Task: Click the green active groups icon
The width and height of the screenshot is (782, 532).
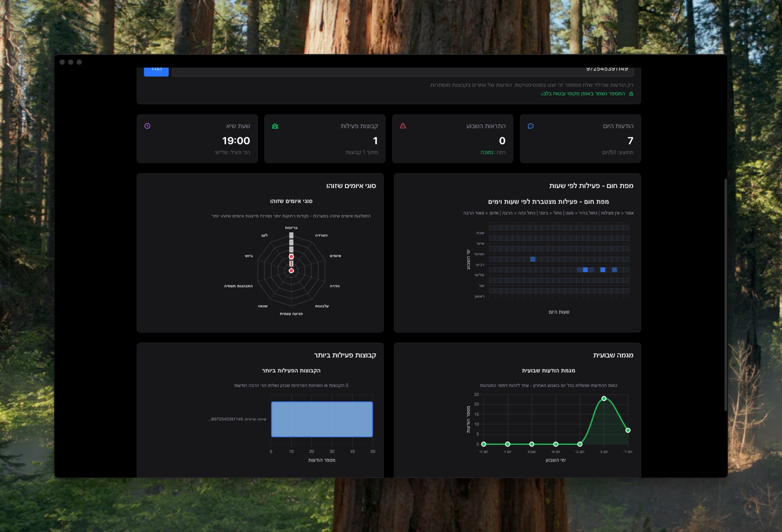Action: pos(275,126)
